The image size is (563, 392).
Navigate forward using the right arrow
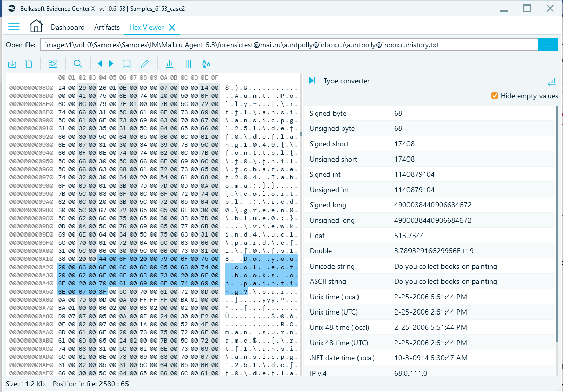pyautogui.click(x=111, y=64)
